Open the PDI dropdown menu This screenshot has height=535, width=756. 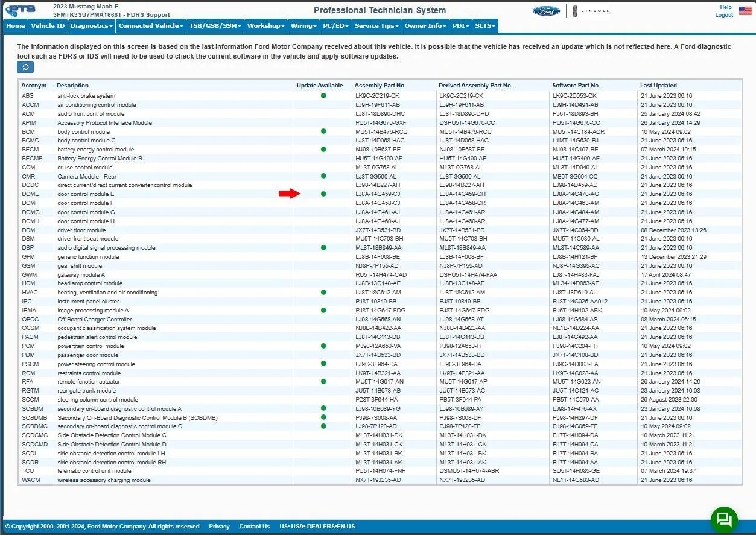click(460, 26)
